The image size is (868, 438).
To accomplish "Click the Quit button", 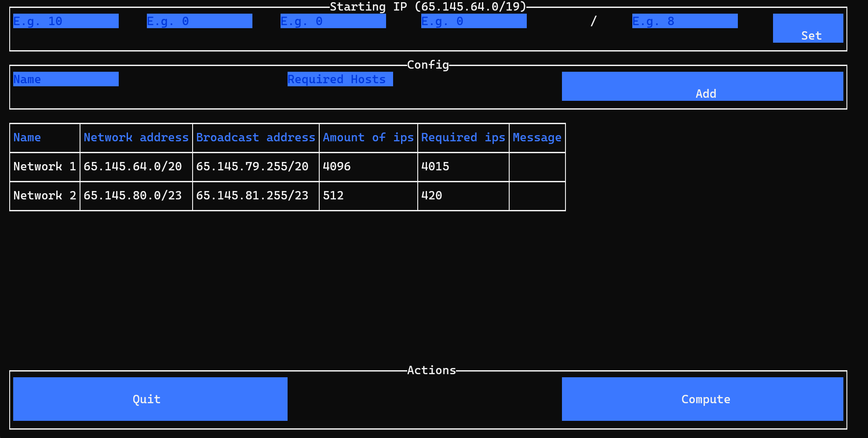I will click(150, 399).
